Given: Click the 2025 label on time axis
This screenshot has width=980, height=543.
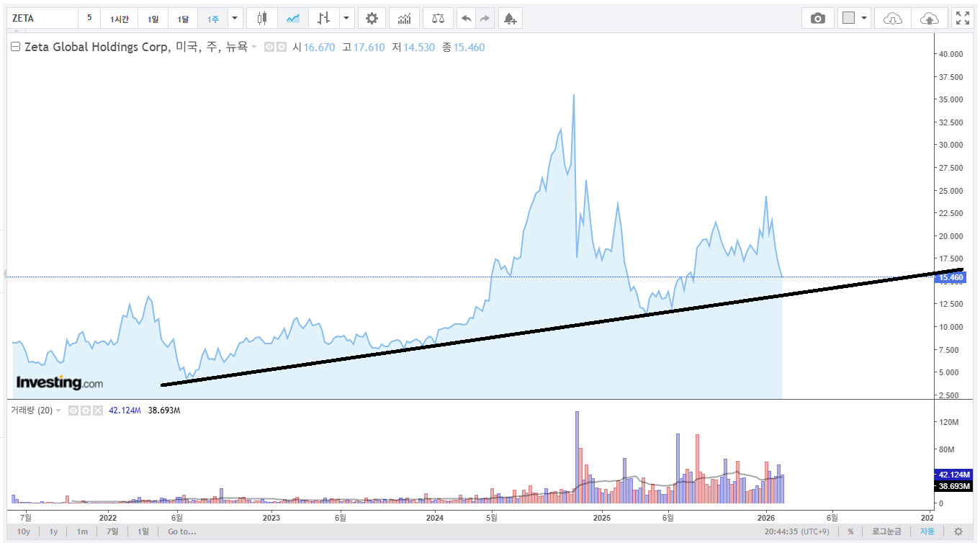Looking at the screenshot, I should click(x=602, y=517).
